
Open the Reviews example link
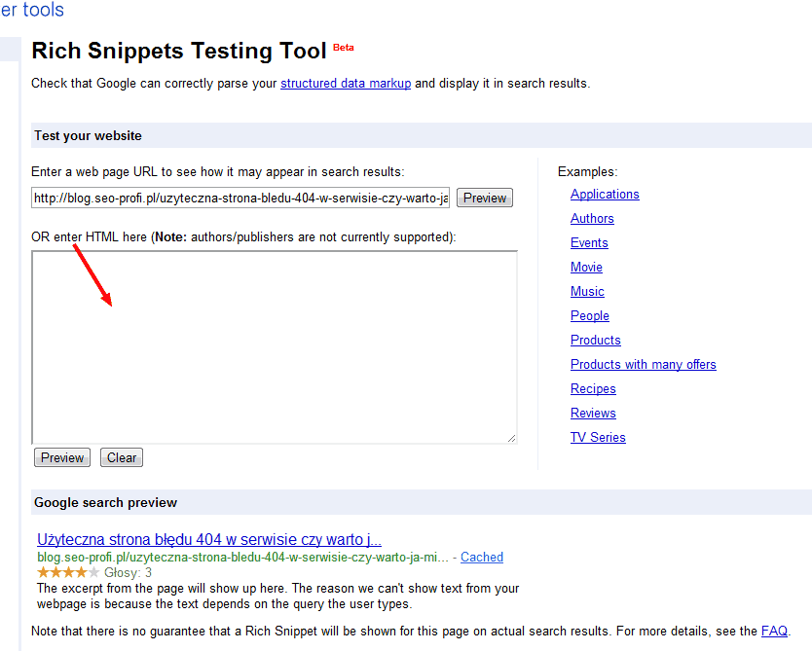[593, 413]
